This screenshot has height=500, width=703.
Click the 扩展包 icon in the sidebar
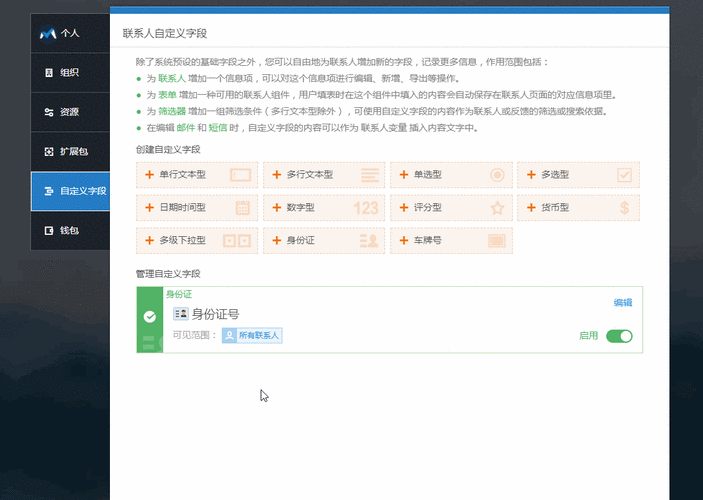pyautogui.click(x=49, y=152)
